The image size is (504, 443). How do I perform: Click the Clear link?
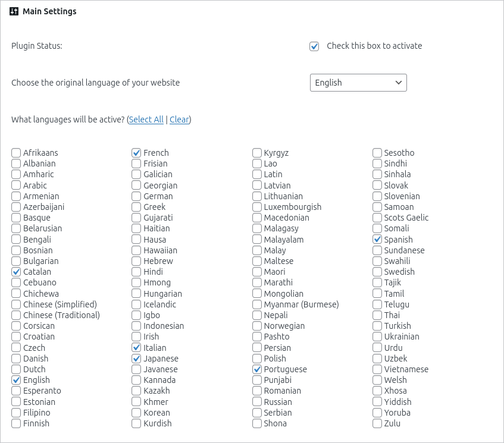[x=179, y=120]
